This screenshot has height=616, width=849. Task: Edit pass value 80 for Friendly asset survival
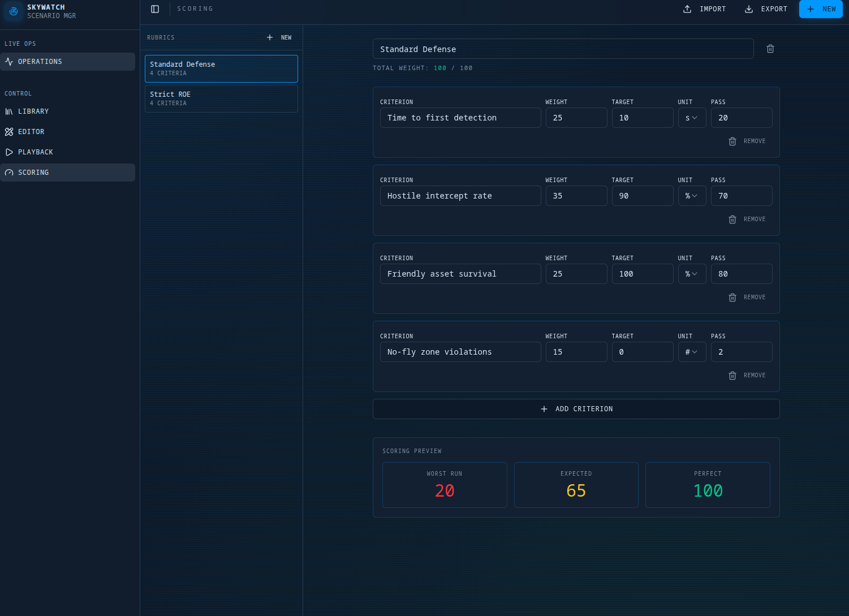[x=742, y=274]
